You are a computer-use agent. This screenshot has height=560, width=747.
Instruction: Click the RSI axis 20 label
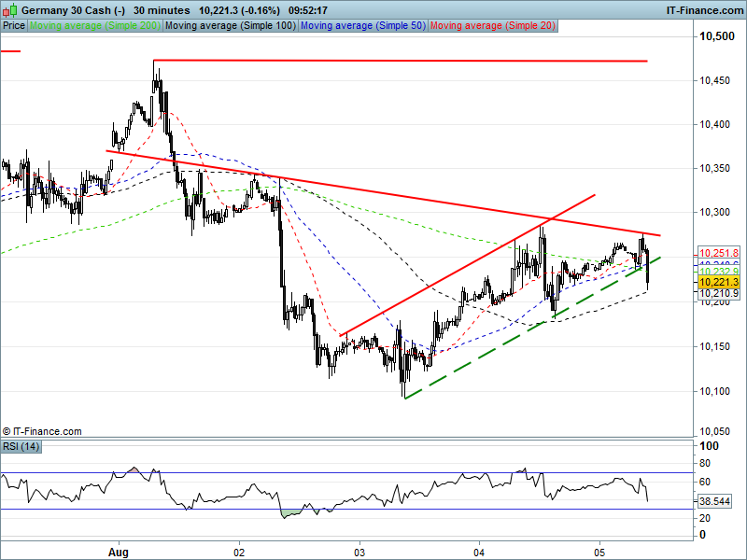point(705,518)
